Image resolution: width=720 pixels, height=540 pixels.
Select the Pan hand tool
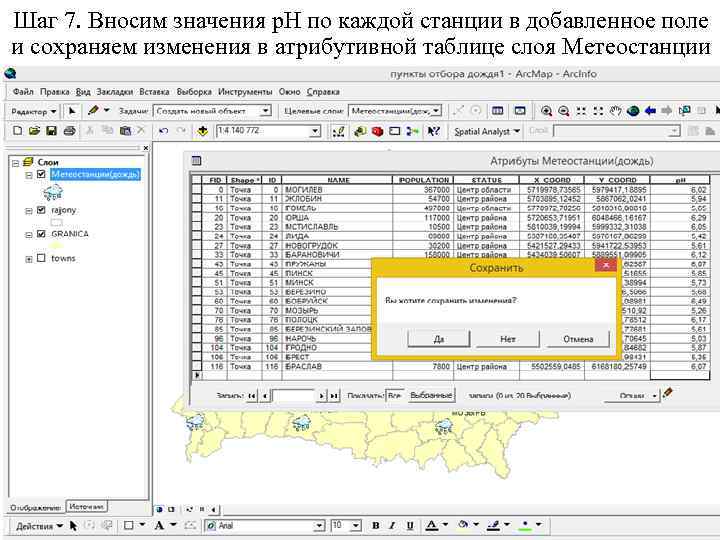615,111
